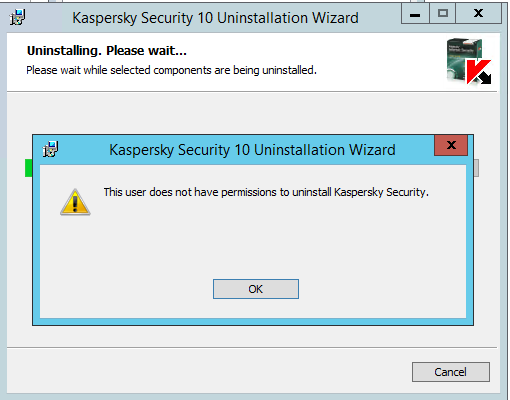Click the green filled part of the progress bar
The image size is (510, 400).
click(29, 168)
